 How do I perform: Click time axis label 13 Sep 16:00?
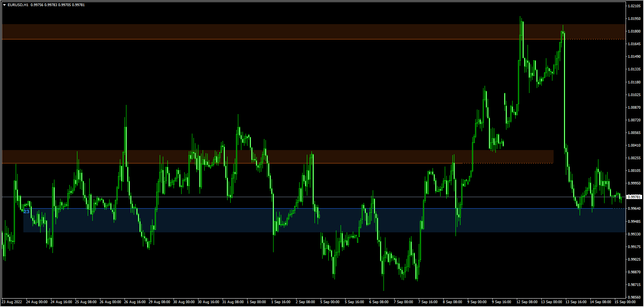coord(576,302)
